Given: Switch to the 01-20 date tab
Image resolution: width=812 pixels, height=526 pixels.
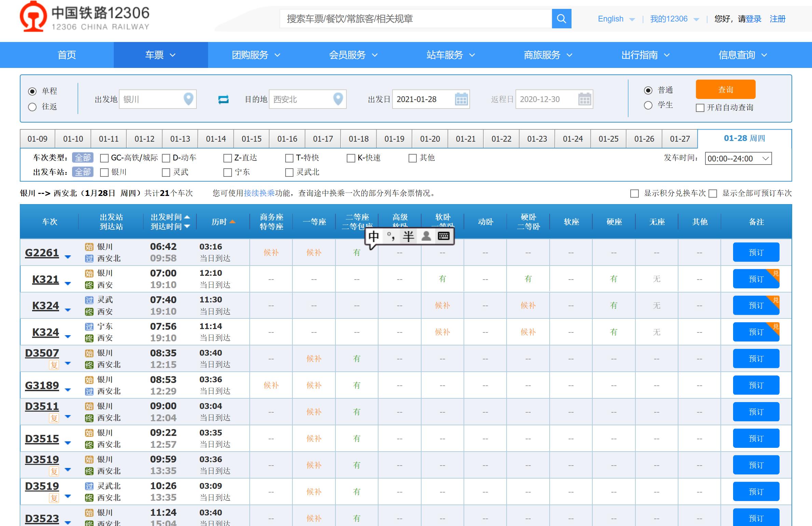Looking at the screenshot, I should click(430, 139).
